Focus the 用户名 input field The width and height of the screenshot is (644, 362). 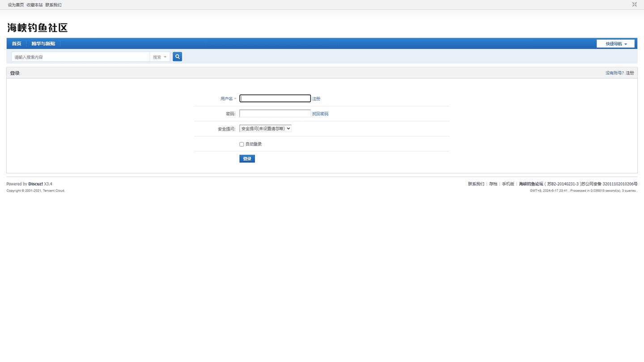click(x=275, y=98)
